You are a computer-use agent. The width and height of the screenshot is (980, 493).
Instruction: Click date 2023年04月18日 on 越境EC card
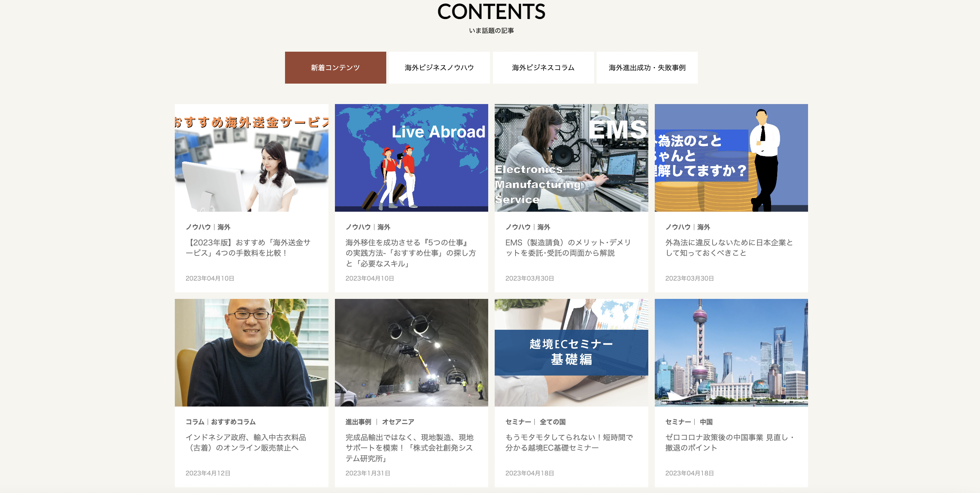coord(529,473)
